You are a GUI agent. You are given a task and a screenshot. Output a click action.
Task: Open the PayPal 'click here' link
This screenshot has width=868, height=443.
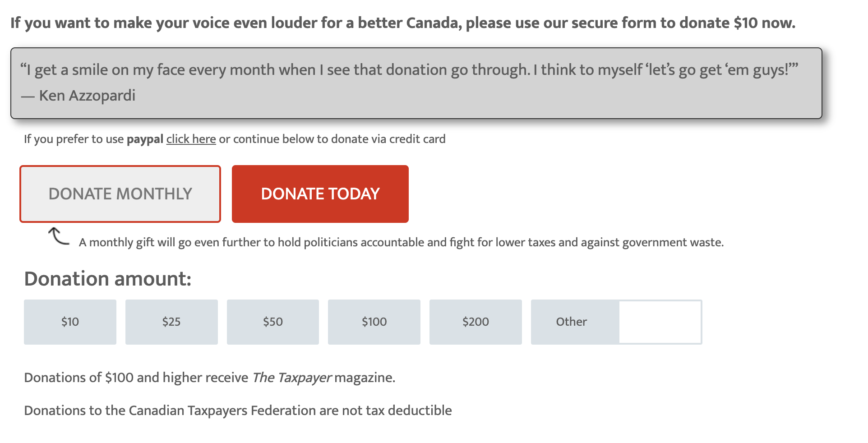point(191,139)
